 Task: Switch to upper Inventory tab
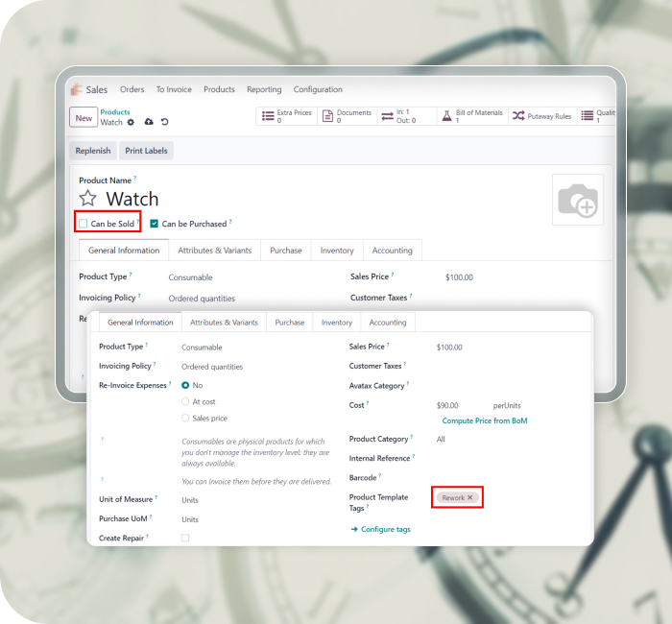(337, 251)
